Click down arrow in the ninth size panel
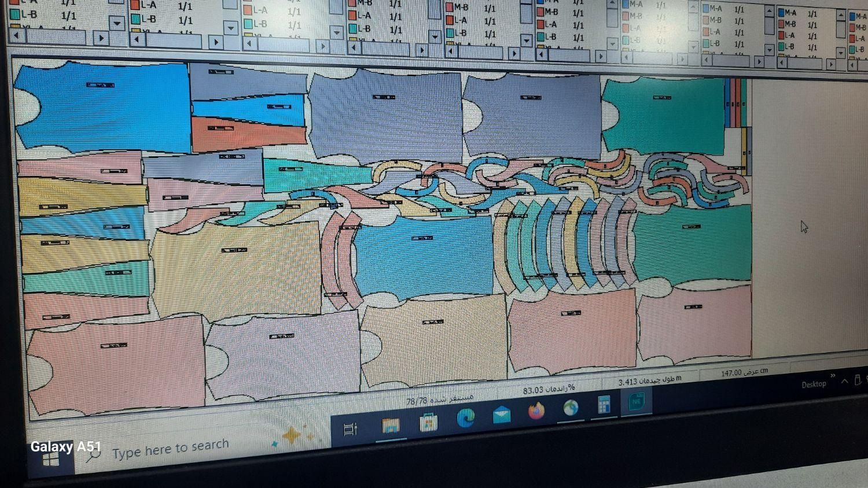The image size is (868, 488). pyautogui.click(x=841, y=53)
